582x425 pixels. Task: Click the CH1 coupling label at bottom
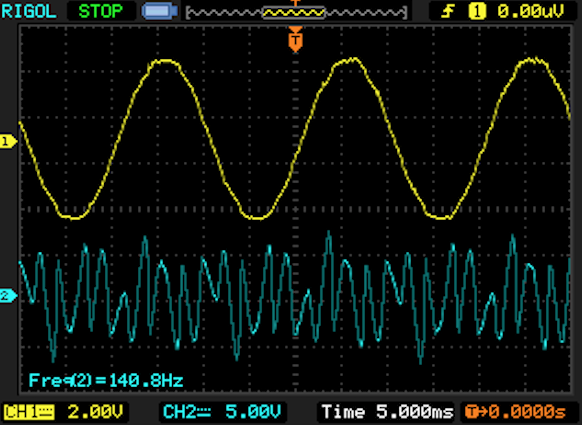(x=29, y=412)
